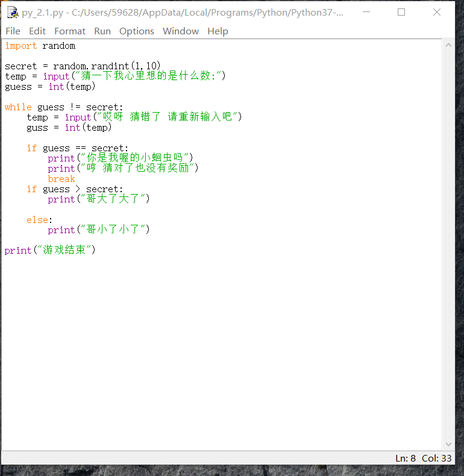Click the 'Col: 33' status bar indicator

[437, 458]
